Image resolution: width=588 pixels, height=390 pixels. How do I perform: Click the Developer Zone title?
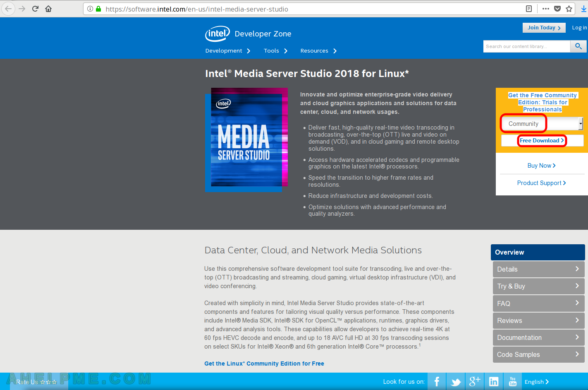click(263, 34)
